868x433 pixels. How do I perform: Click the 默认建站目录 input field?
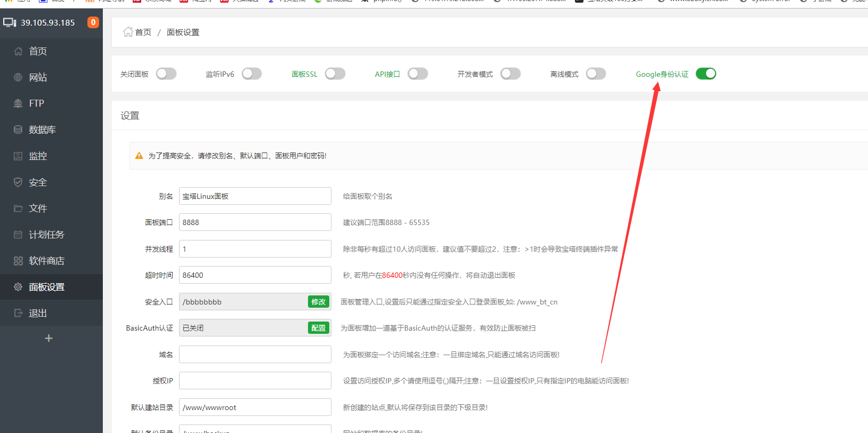[255, 407]
